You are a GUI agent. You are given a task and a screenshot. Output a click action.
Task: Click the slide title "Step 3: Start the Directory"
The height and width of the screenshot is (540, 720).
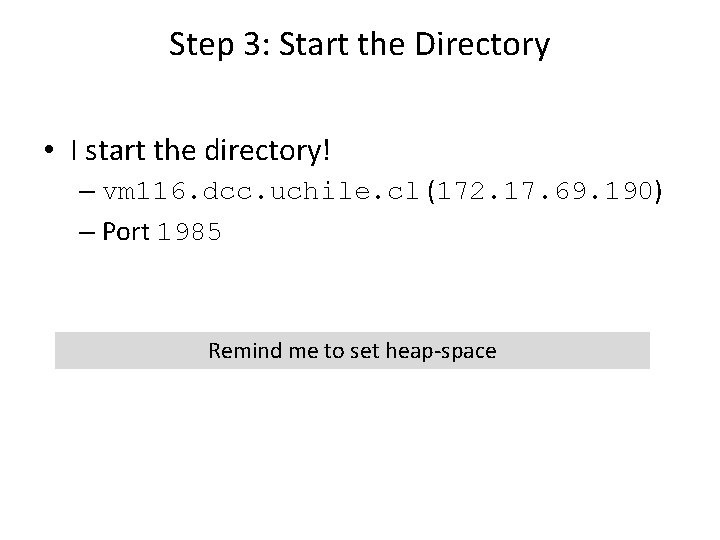tap(359, 44)
